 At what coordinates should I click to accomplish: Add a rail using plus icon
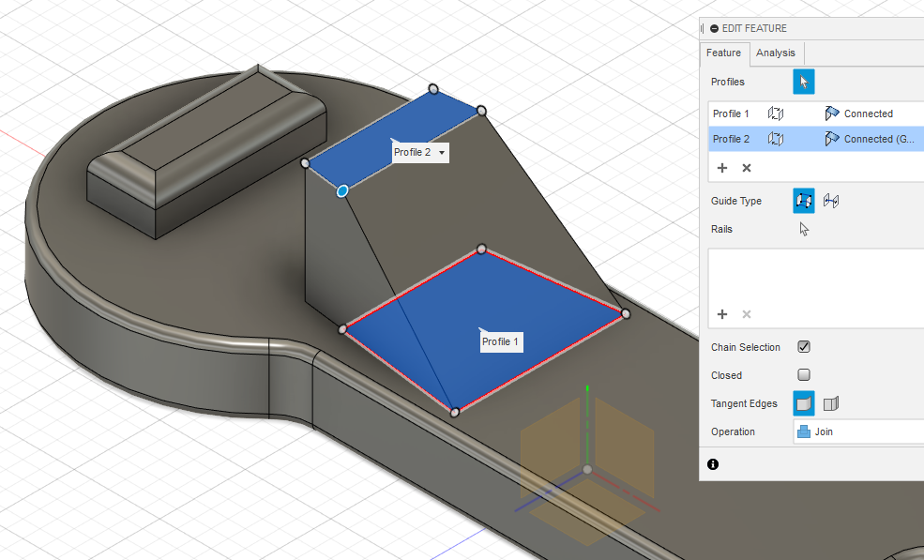point(722,314)
